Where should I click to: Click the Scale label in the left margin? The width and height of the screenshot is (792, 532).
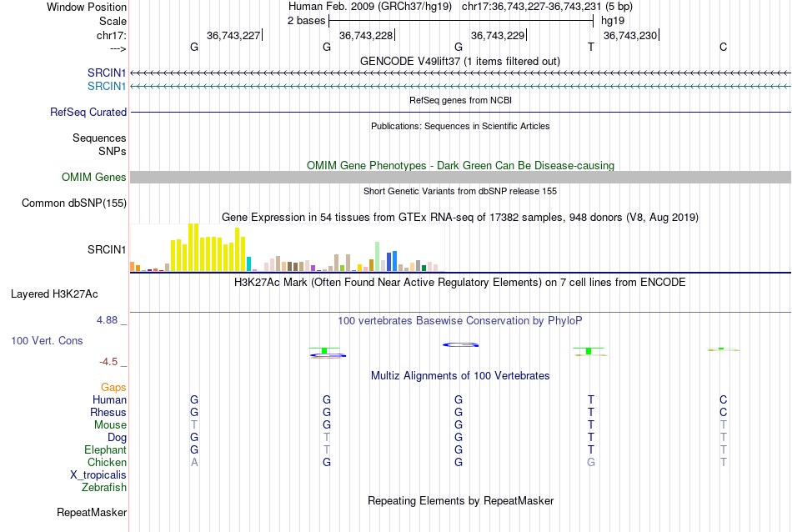(x=113, y=21)
